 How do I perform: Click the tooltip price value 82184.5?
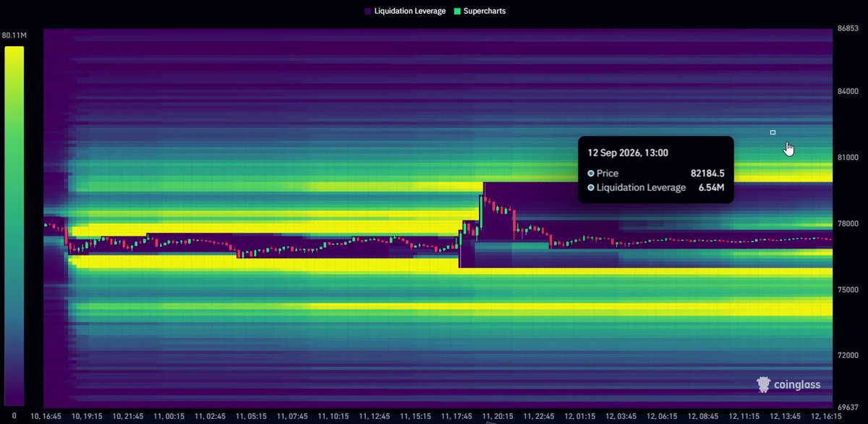pyautogui.click(x=708, y=174)
